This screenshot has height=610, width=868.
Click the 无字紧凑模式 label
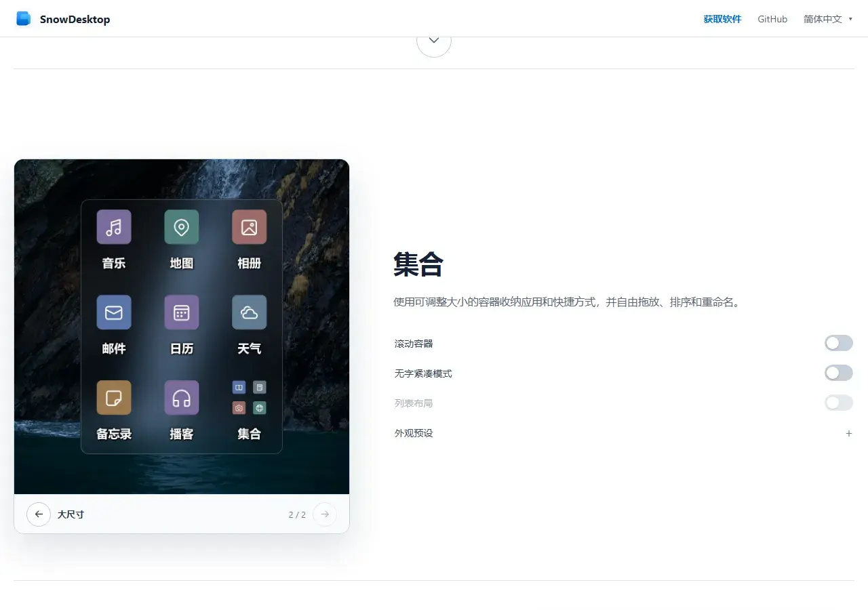[423, 373]
